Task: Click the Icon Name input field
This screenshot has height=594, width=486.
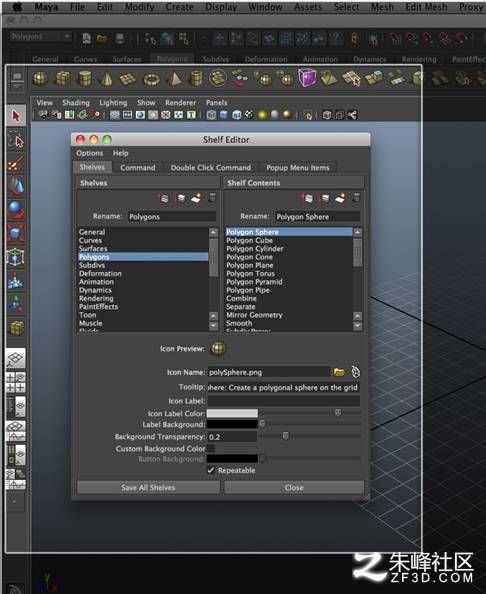Action: pos(269,372)
